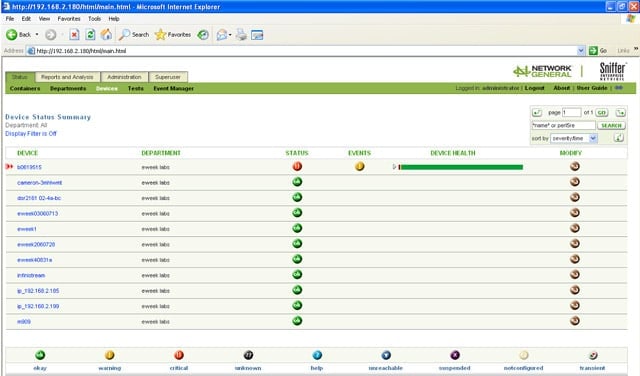The height and width of the screenshot is (376, 640).
Task: Click the browser address bar URL field
Action: point(302,51)
